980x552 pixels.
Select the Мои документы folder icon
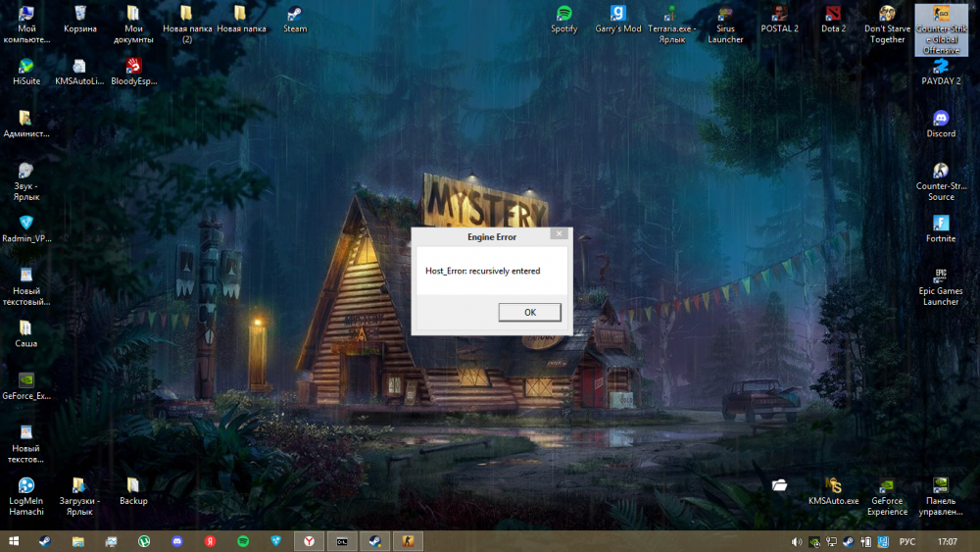pos(133,25)
